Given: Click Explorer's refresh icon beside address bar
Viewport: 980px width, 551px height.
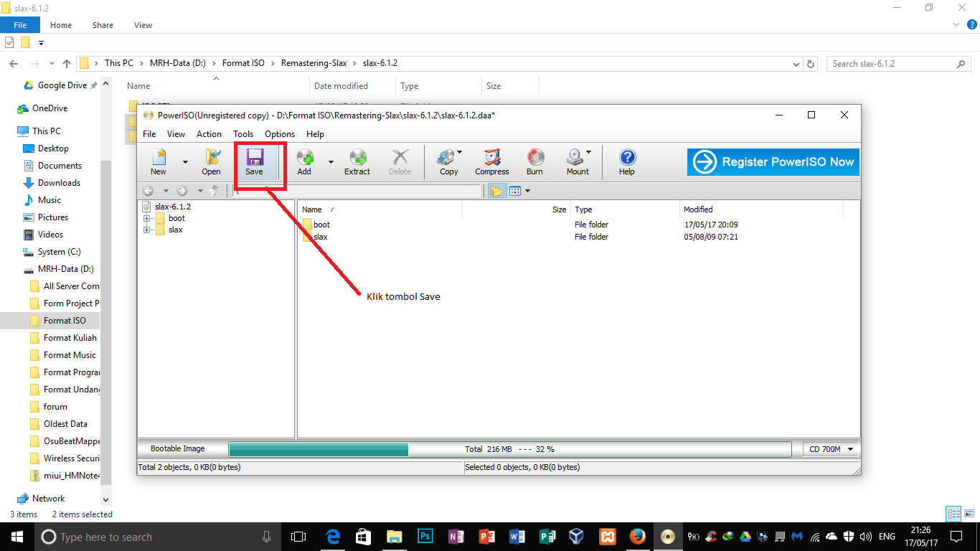Looking at the screenshot, I should [x=811, y=64].
